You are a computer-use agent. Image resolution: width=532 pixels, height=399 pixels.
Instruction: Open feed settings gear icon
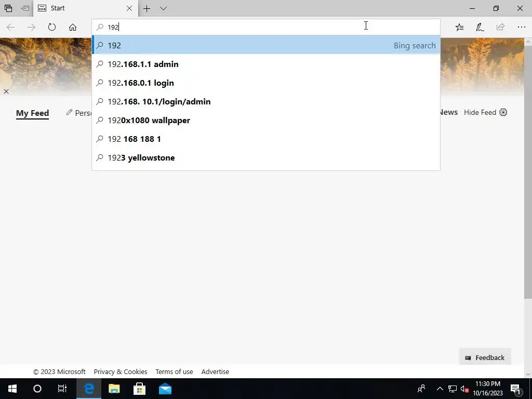click(503, 112)
